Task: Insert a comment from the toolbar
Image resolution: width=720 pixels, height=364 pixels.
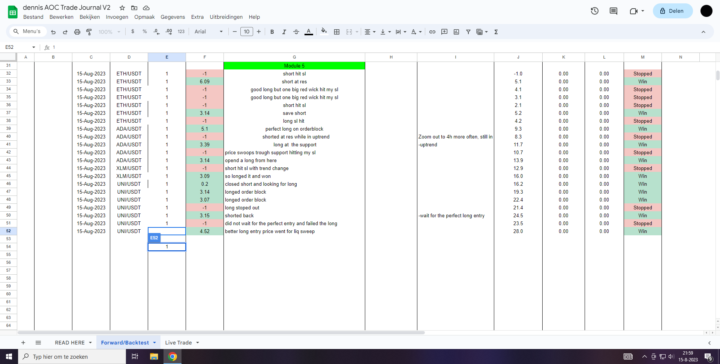Action: [x=444, y=32]
